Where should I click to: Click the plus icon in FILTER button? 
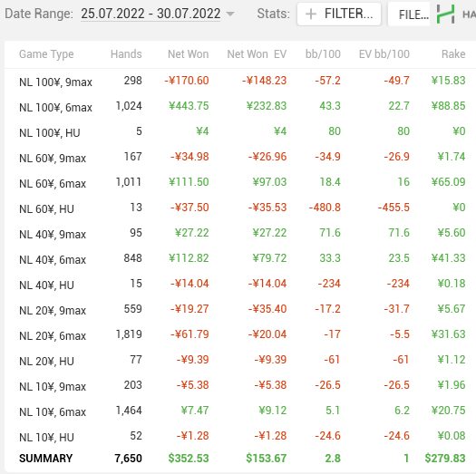311,14
